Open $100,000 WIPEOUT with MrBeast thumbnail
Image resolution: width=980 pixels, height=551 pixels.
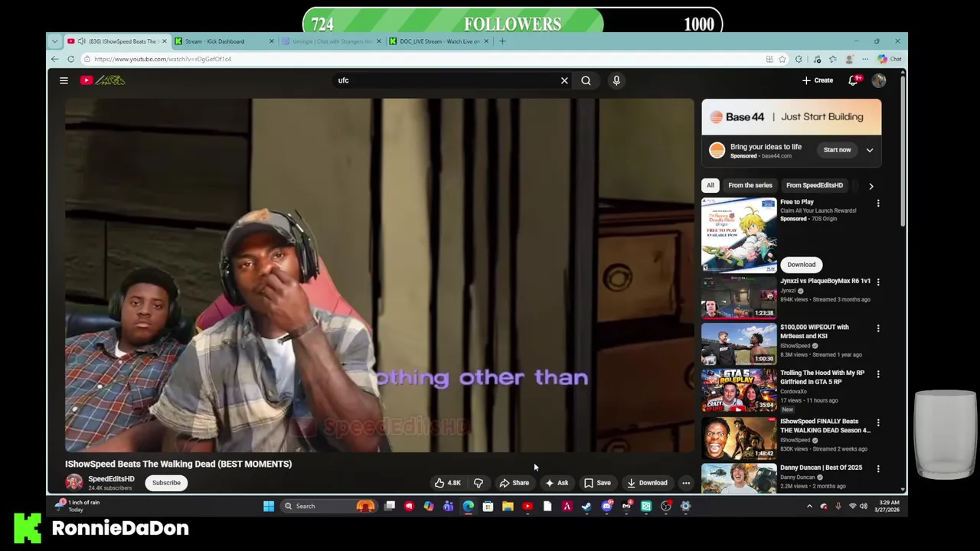click(x=739, y=344)
